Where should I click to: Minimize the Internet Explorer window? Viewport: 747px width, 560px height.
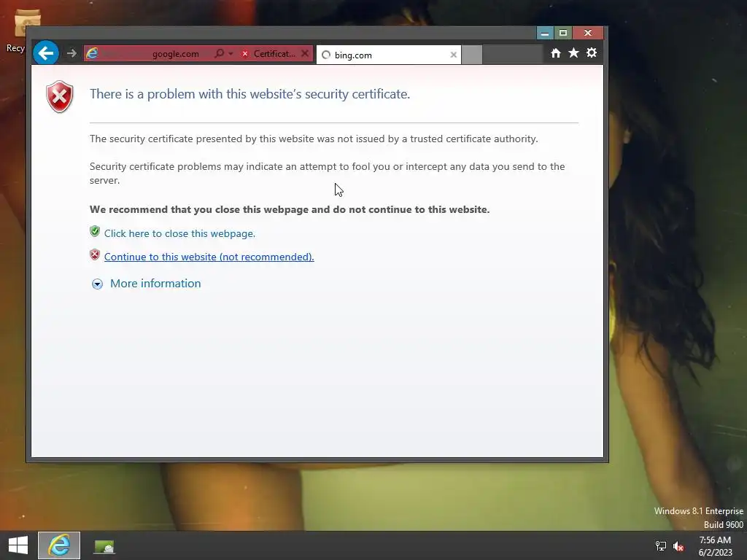(545, 33)
